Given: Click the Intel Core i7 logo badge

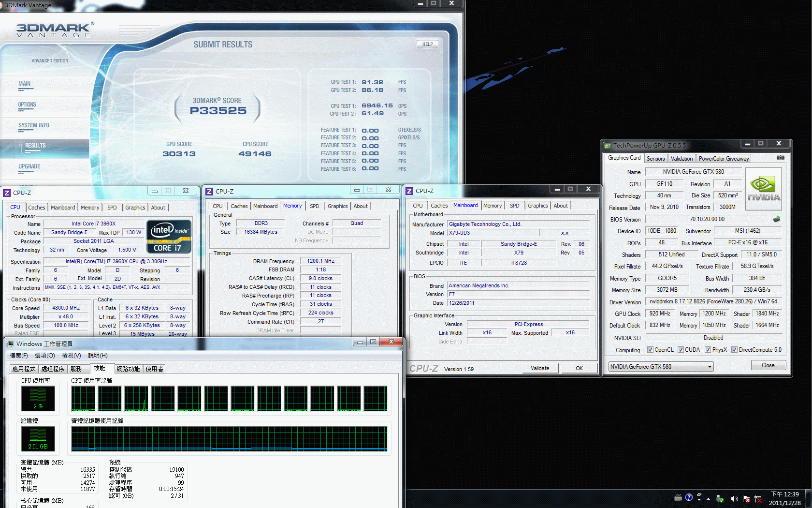Looking at the screenshot, I should [x=170, y=237].
